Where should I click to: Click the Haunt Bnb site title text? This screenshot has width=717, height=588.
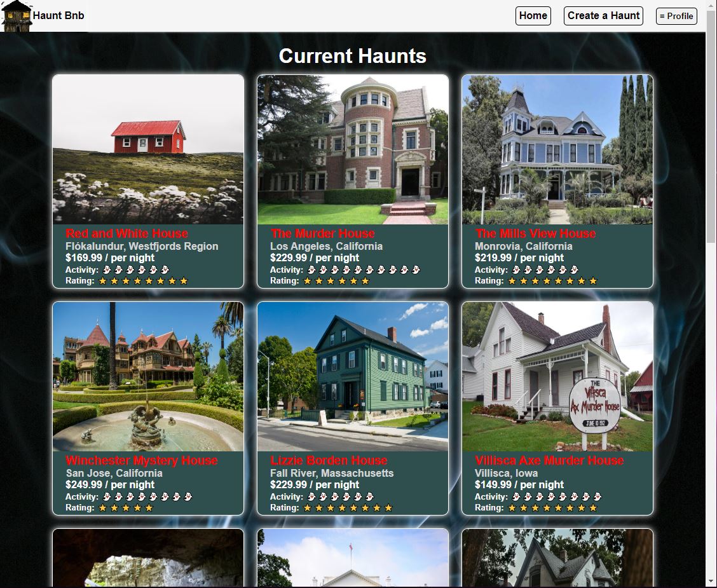[58, 15]
